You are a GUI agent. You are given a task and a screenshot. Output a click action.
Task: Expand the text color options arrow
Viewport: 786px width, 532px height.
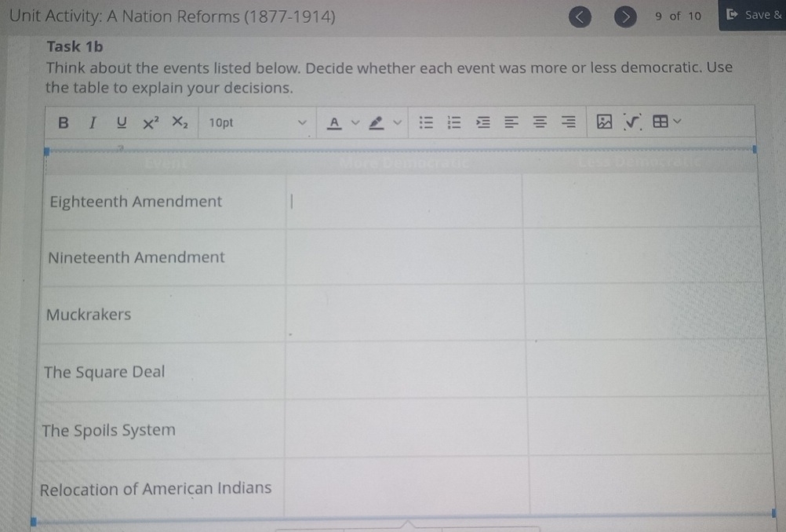tap(355, 122)
